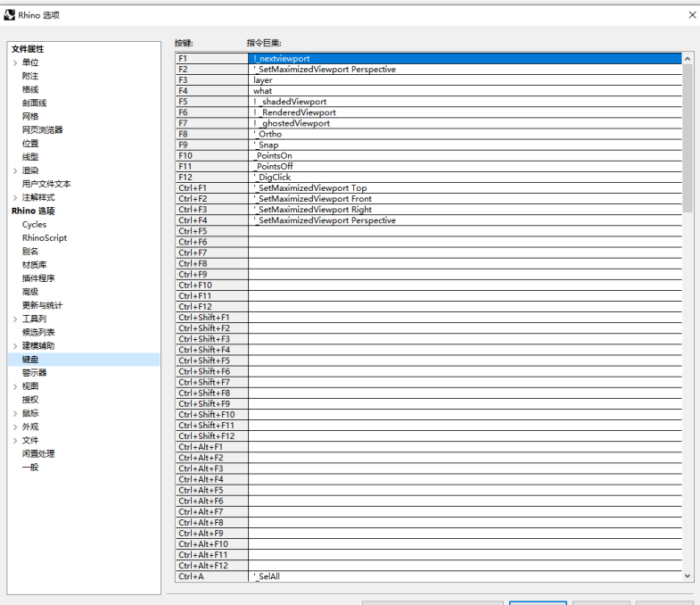
Task: Expand the 单位 tree node
Action: 14,62
